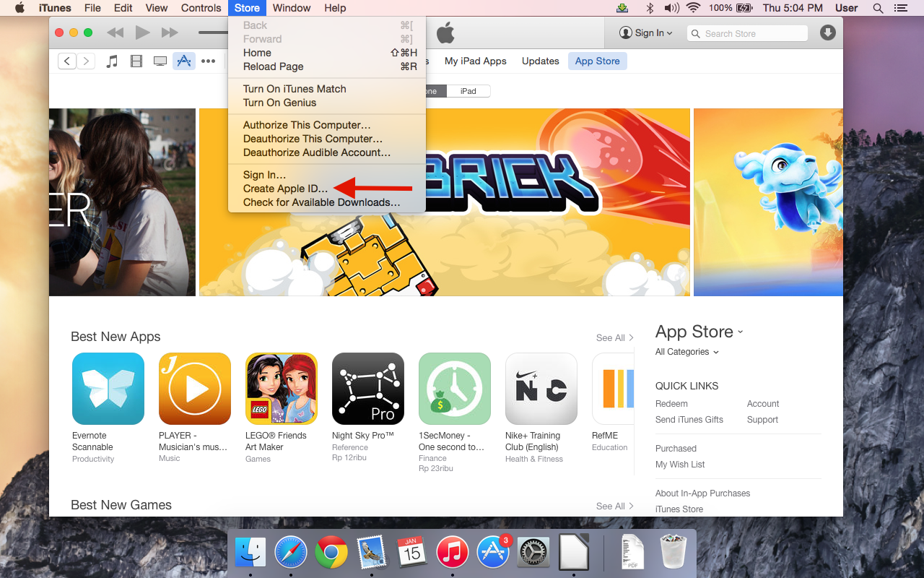Open Wi-Fi status menu icon

coord(694,8)
